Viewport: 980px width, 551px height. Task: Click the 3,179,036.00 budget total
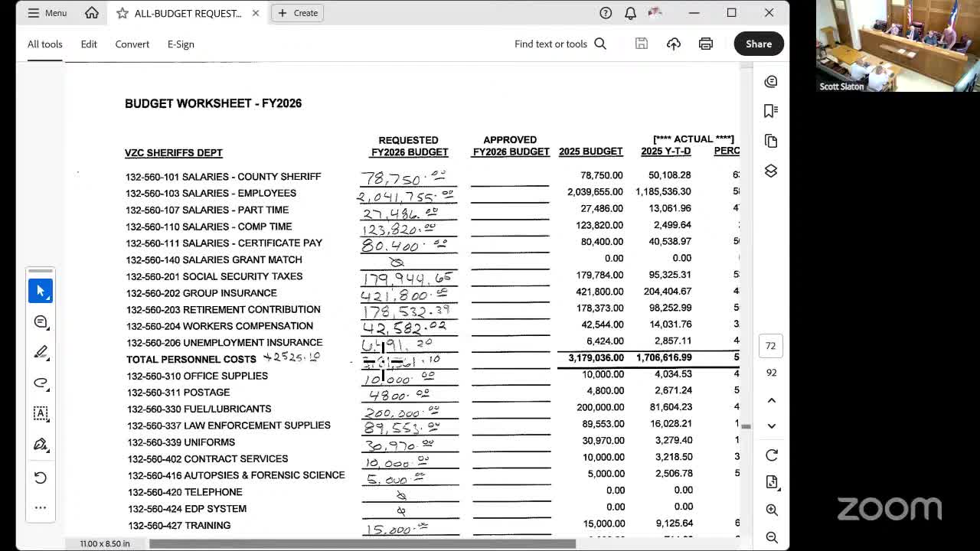tap(596, 358)
